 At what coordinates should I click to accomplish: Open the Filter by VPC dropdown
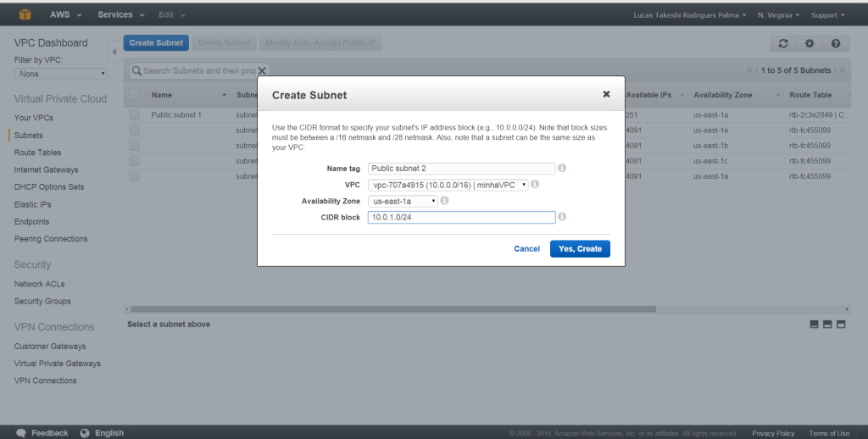click(60, 74)
